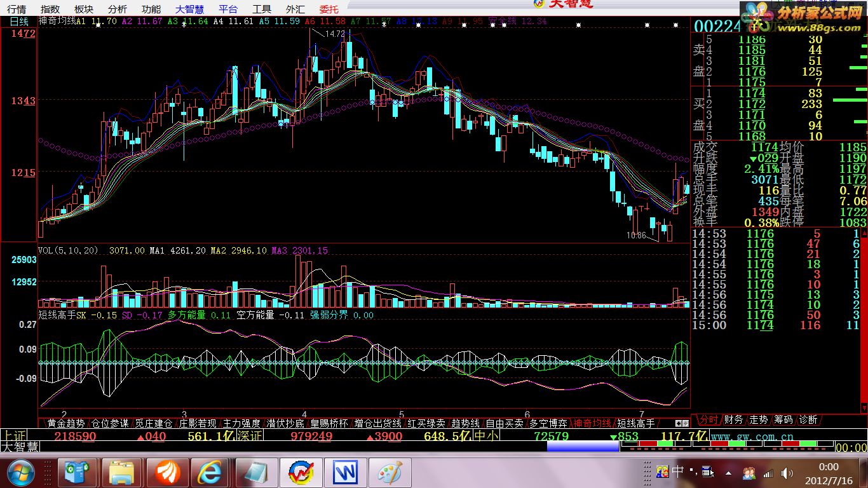The image size is (868, 488).
Task: Switch to the 分时 side panel tab
Action: point(709,420)
